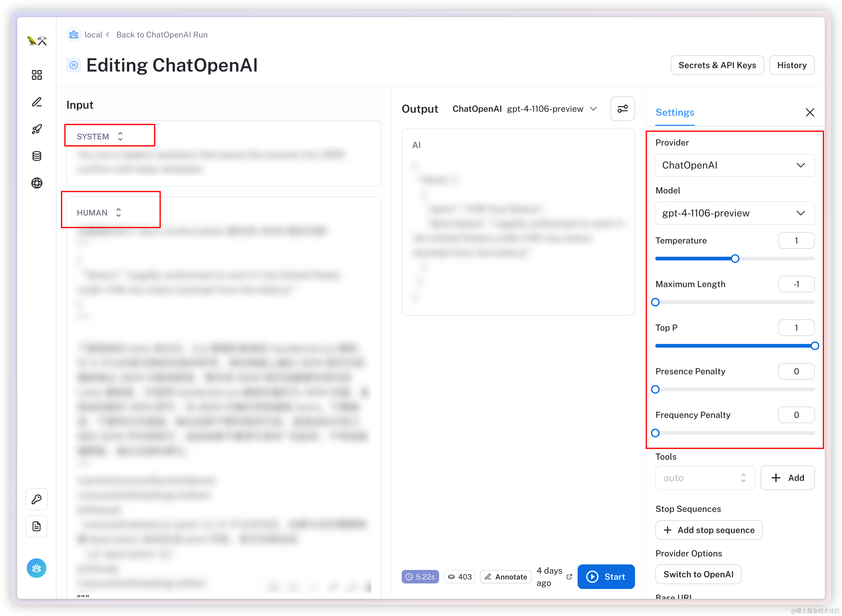The height and width of the screenshot is (616, 842).
Task: Open the Tools auto selector
Action: pyautogui.click(x=705, y=478)
